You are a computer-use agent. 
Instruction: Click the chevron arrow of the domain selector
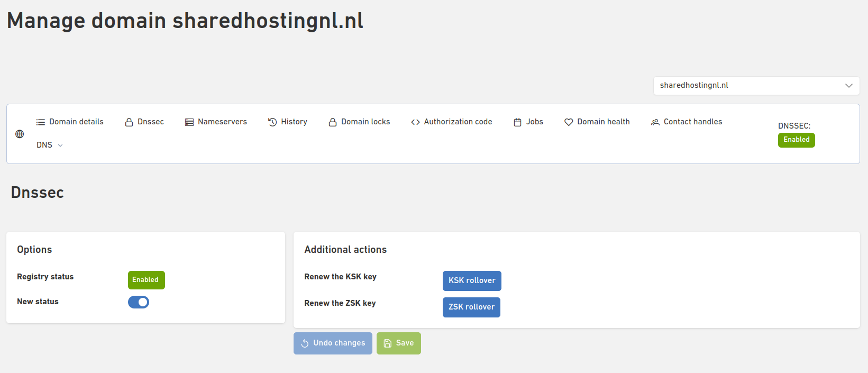point(848,86)
